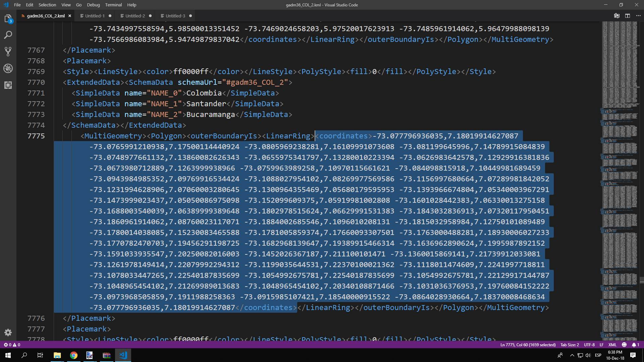Screen dimensions: 644x362
Task: Click the feedback smiley icon
Action: click(624, 345)
